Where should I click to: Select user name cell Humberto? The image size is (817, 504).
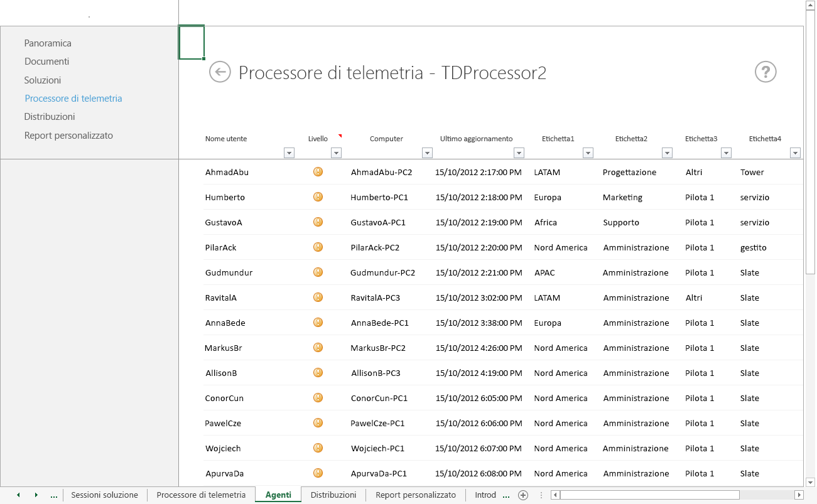pyautogui.click(x=225, y=197)
